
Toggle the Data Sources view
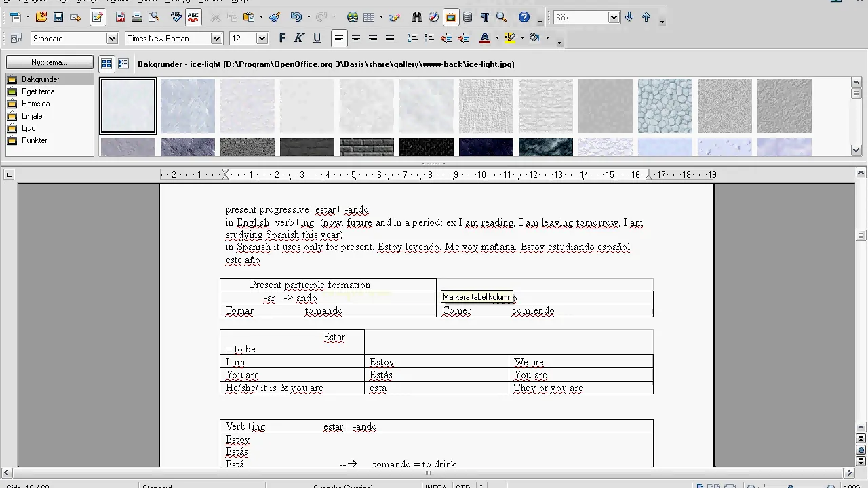468,18
